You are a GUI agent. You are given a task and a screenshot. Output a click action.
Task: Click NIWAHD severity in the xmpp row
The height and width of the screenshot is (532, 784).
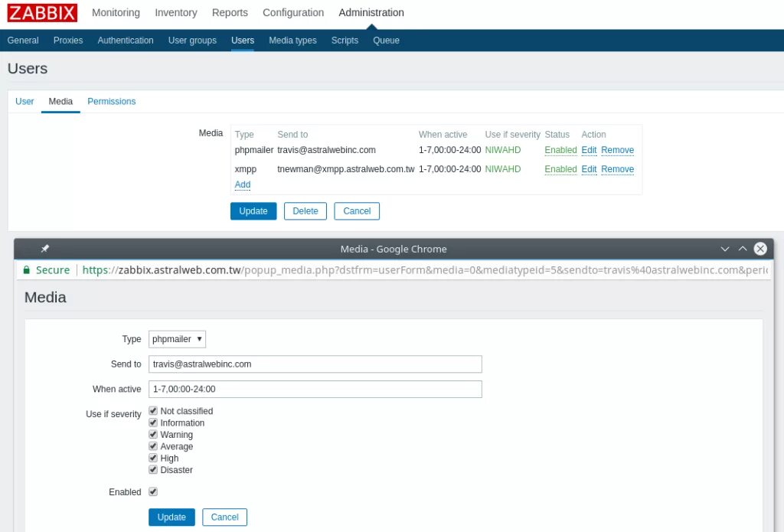503,169
